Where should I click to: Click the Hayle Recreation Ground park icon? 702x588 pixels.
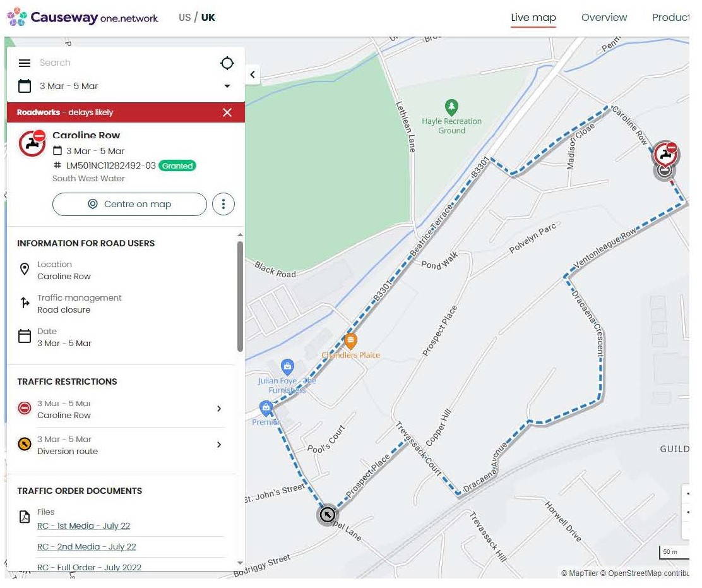[451, 107]
